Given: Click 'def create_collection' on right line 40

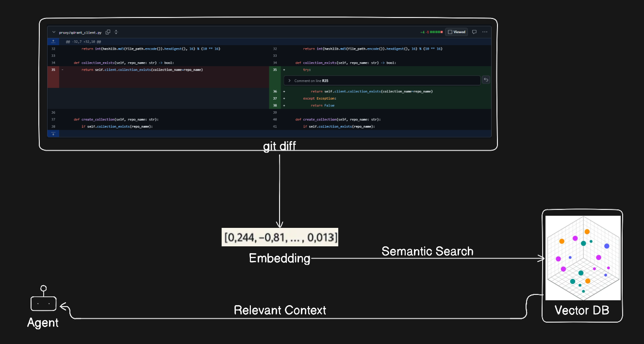Looking at the screenshot, I should pos(338,120).
